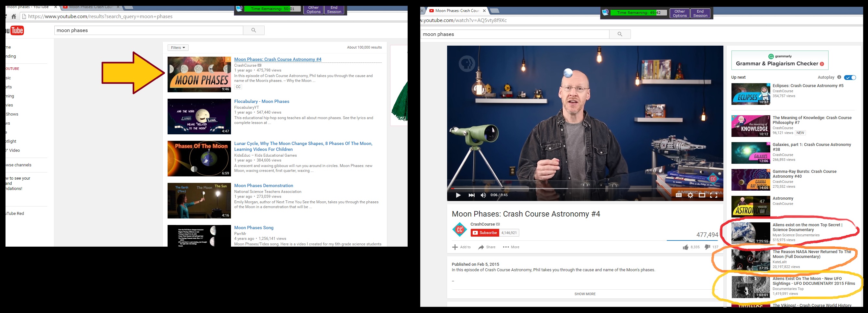Expand description with SHOW MORE
This screenshot has width=868, height=313.
[x=585, y=294]
